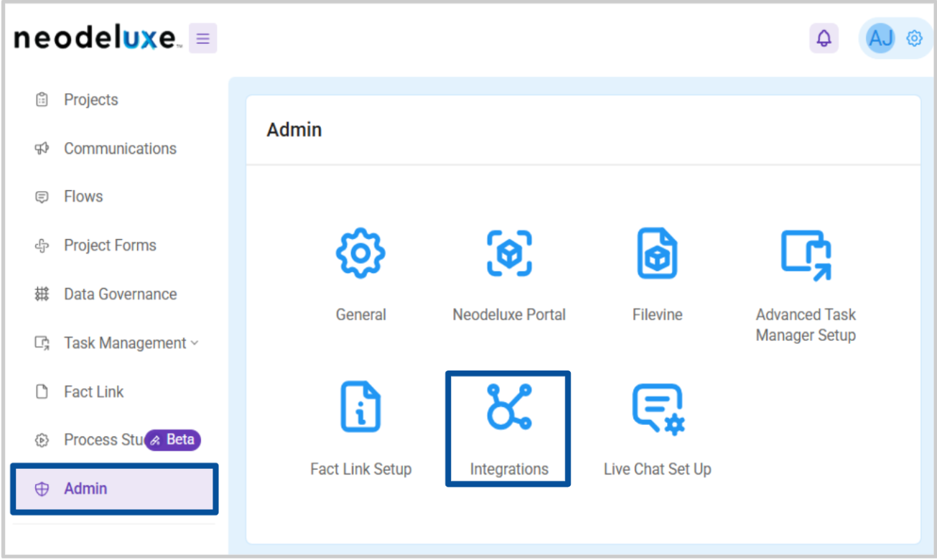The image size is (937, 560).
Task: Click the Fact Link file icon in sidebar
Action: 42,392
